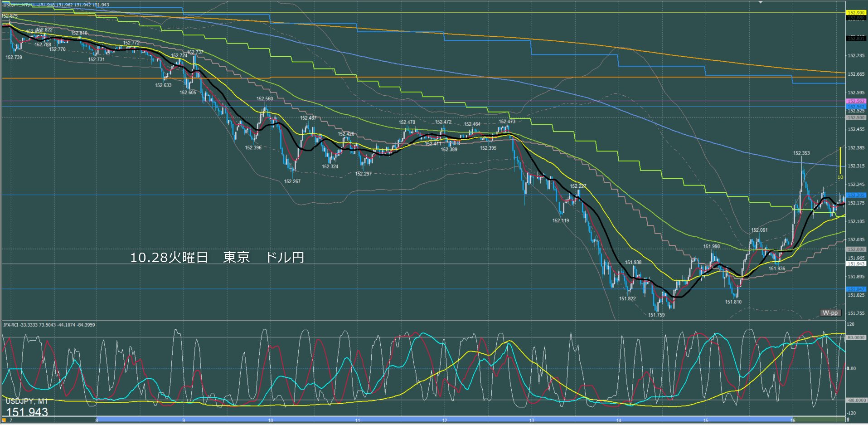
Task: Select the blue 151.847 price level tag
Action: pyautogui.click(x=856, y=289)
